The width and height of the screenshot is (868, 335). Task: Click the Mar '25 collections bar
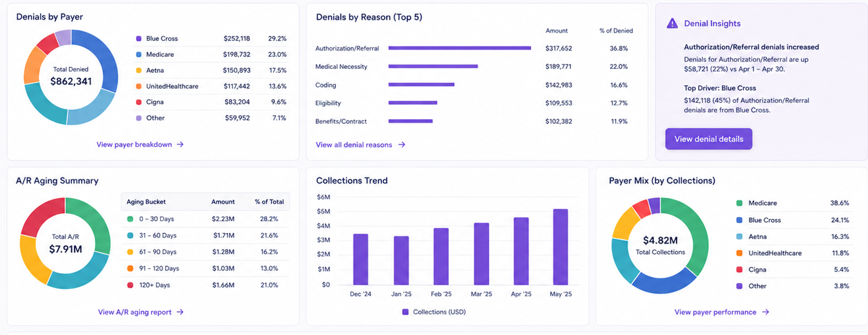point(482,254)
